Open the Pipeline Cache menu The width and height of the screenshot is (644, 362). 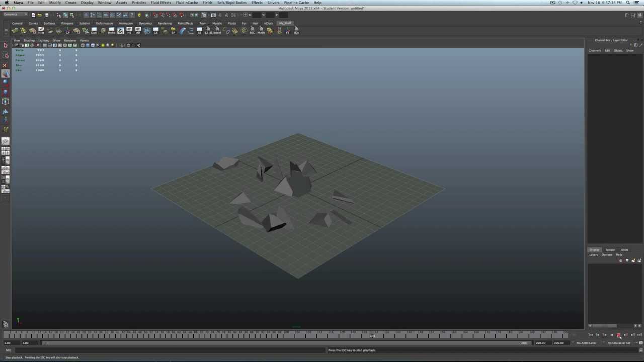(296, 3)
